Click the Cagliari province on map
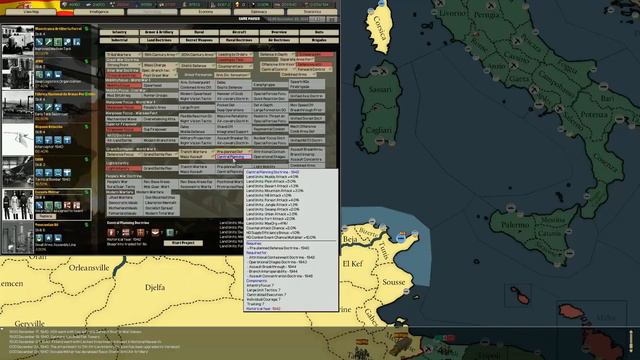Image resolution: width=640 pixels, height=360 pixels. click(379, 130)
